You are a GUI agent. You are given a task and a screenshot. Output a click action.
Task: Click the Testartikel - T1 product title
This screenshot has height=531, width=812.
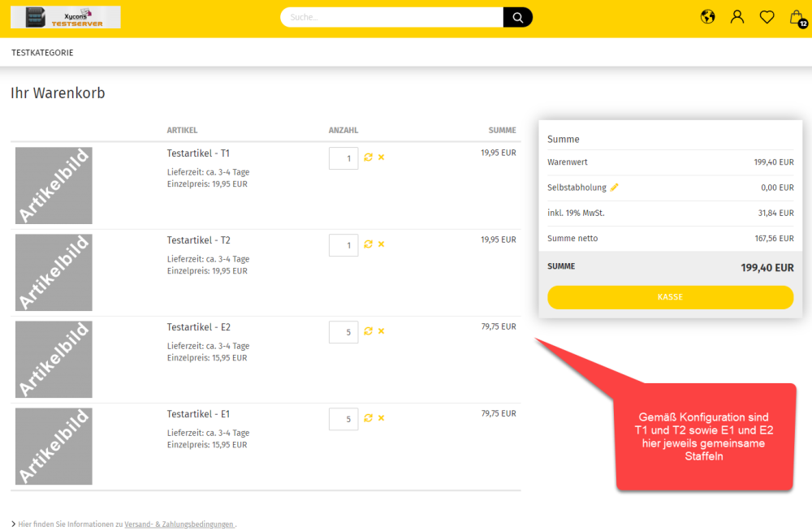(198, 153)
